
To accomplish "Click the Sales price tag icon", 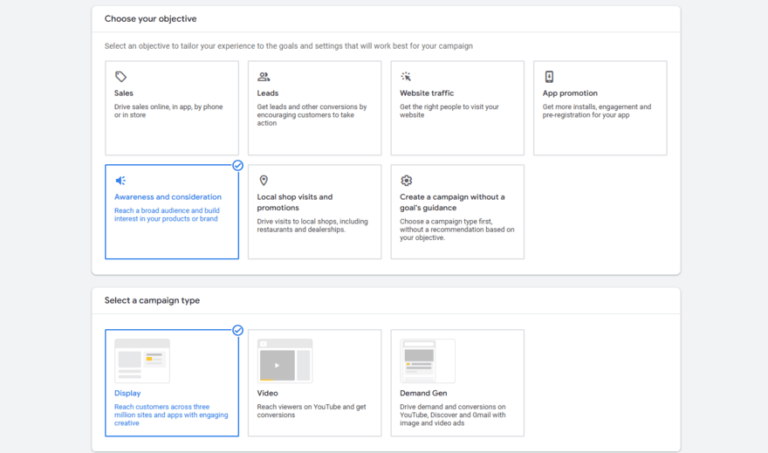I will 120,76.
